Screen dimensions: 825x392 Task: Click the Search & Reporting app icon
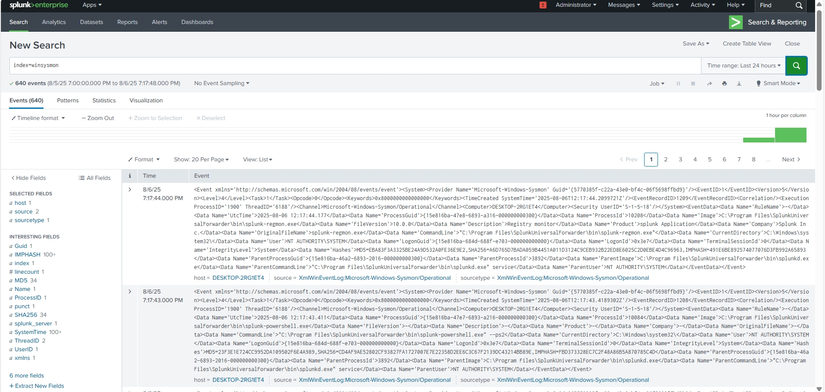pos(736,22)
